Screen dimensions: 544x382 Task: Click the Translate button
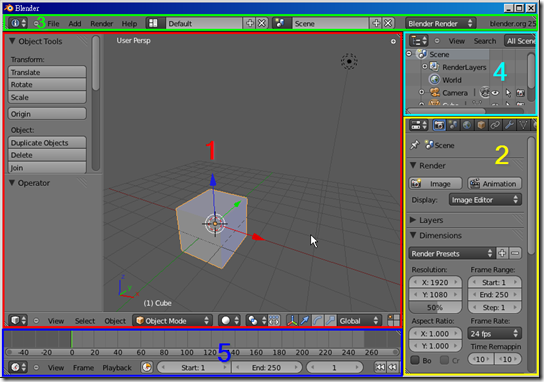47,72
